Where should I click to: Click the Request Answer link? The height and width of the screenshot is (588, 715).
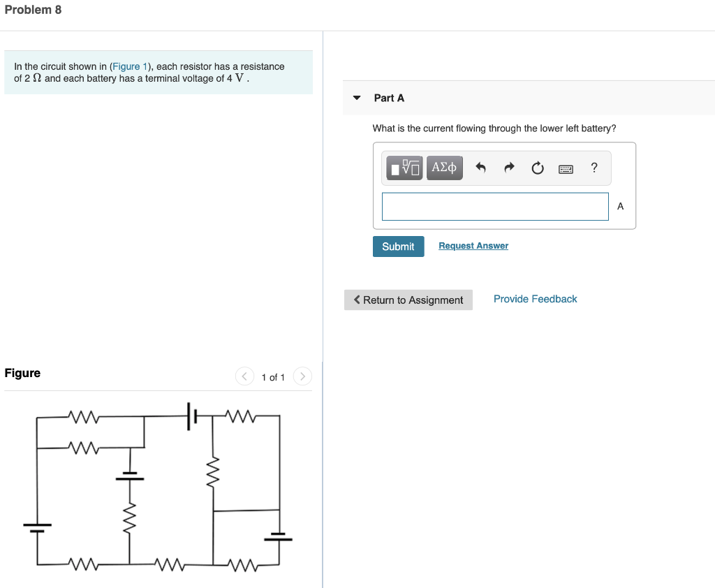tap(473, 245)
